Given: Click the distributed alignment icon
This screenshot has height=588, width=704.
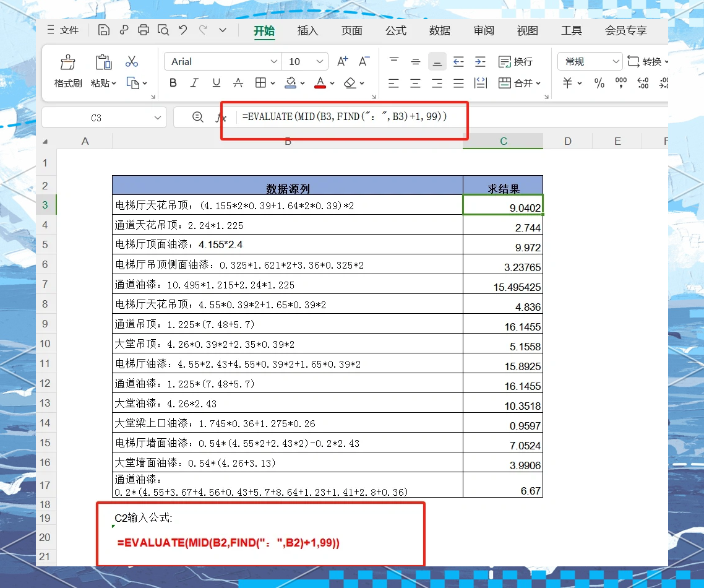Looking at the screenshot, I should pyautogui.click(x=481, y=83).
